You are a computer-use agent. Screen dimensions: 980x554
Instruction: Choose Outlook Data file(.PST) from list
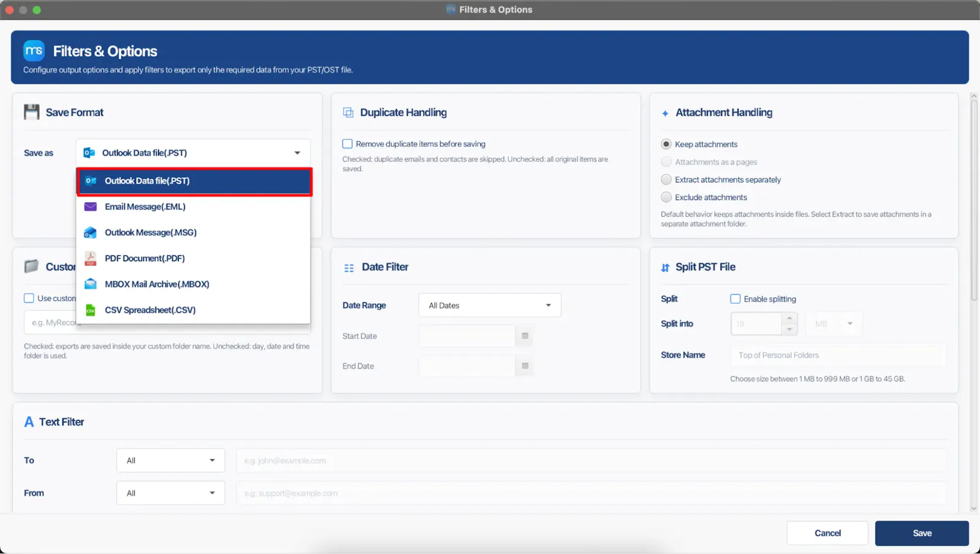pos(194,181)
